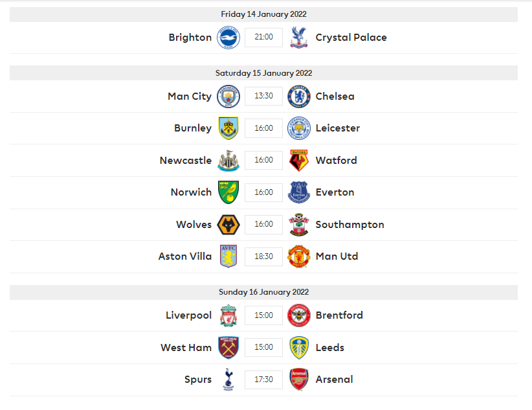The image size is (532, 410).
Task: Open the Watford club crest
Action: coord(299,161)
